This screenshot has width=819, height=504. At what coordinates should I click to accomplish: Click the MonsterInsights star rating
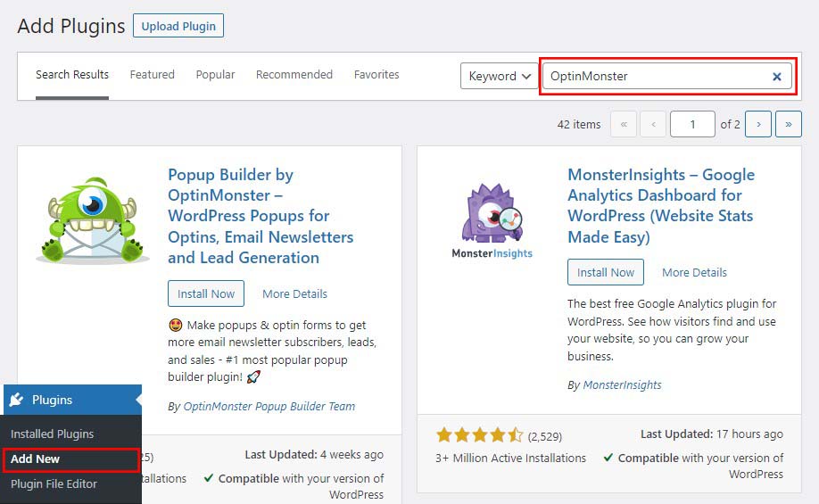pos(479,434)
